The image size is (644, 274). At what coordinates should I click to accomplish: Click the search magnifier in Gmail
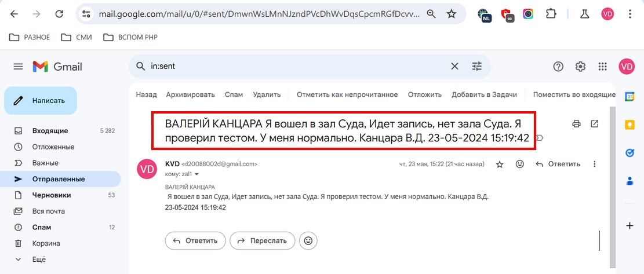pos(141,66)
